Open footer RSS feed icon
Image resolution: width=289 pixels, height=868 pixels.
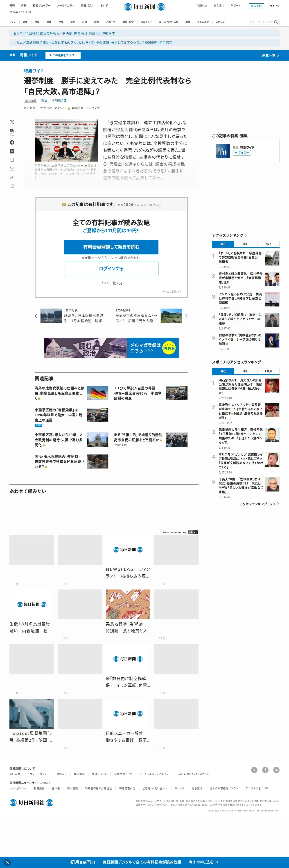click(277, 770)
